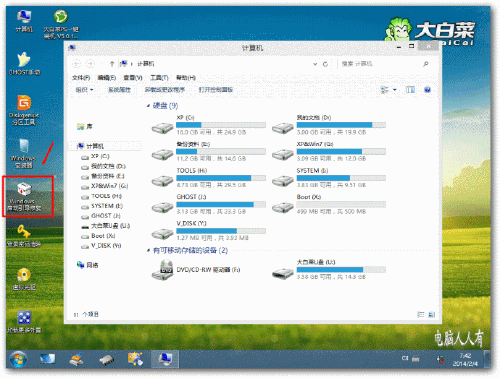This screenshot has width=500, height=378.
Task: Click the network tray icon with red mark
Action: (x=440, y=359)
